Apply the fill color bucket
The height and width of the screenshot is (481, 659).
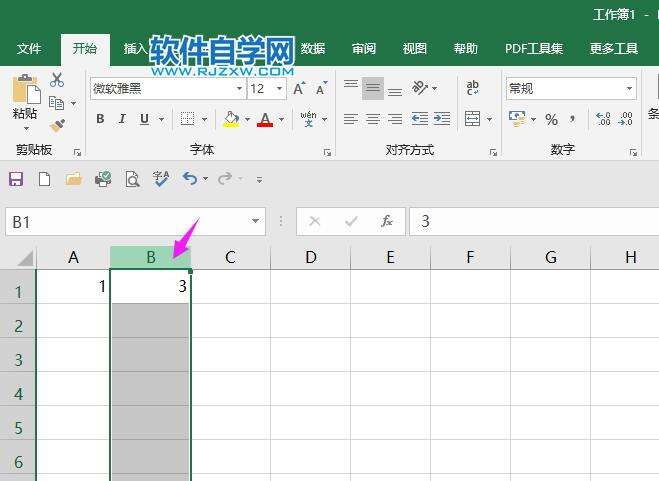(x=232, y=119)
